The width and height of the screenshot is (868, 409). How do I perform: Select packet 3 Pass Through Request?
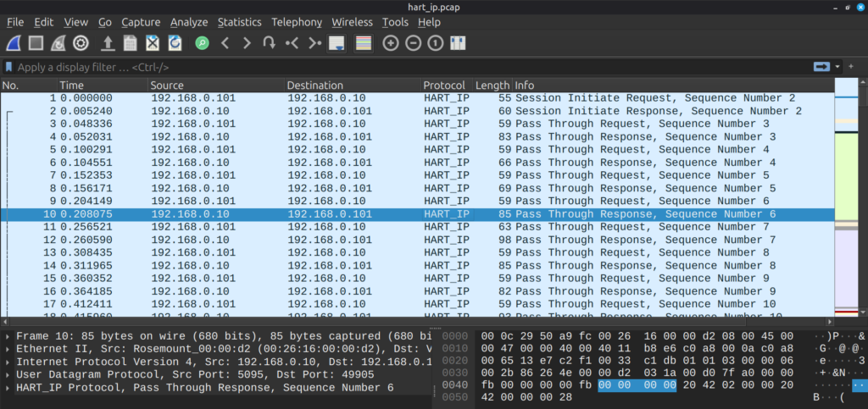[x=417, y=124]
